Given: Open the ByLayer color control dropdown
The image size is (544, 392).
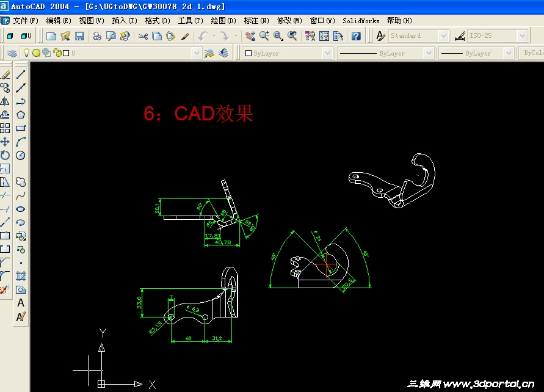Looking at the screenshot, I should pos(327,53).
